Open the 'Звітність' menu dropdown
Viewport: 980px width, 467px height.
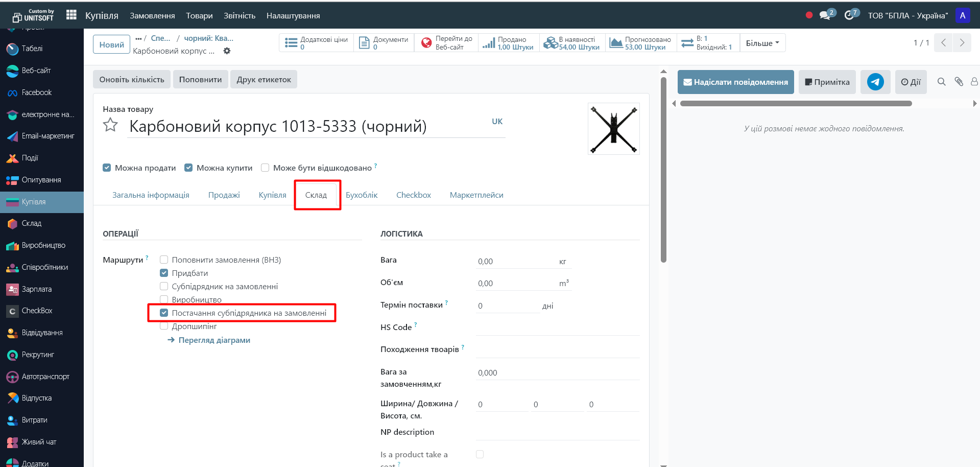(239, 16)
